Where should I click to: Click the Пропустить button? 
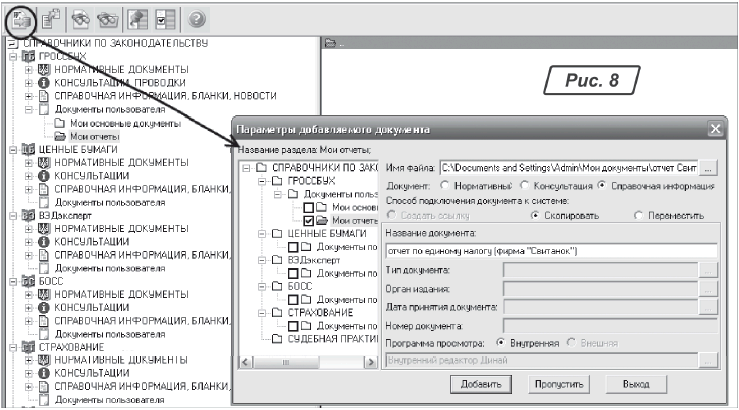560,383
